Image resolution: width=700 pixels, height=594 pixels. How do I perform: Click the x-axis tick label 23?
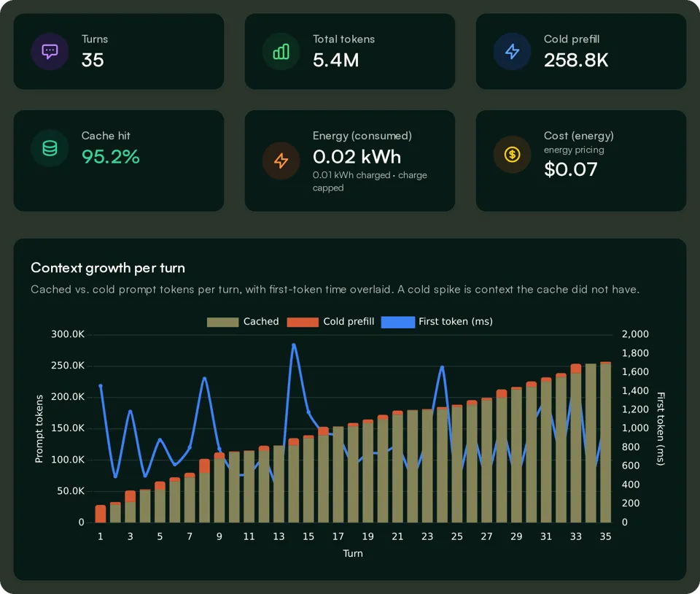pos(427,536)
